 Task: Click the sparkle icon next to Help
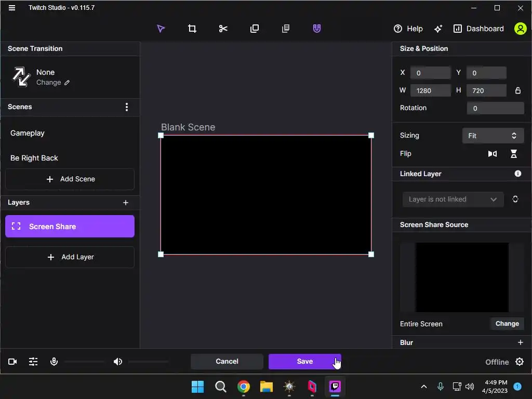pos(438,29)
